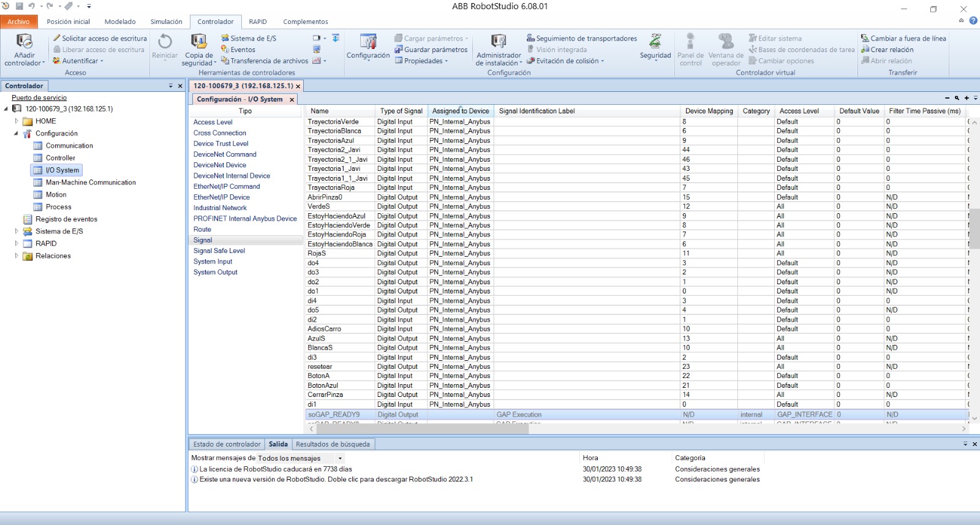Open Seguimiento de transportadores

coord(582,38)
